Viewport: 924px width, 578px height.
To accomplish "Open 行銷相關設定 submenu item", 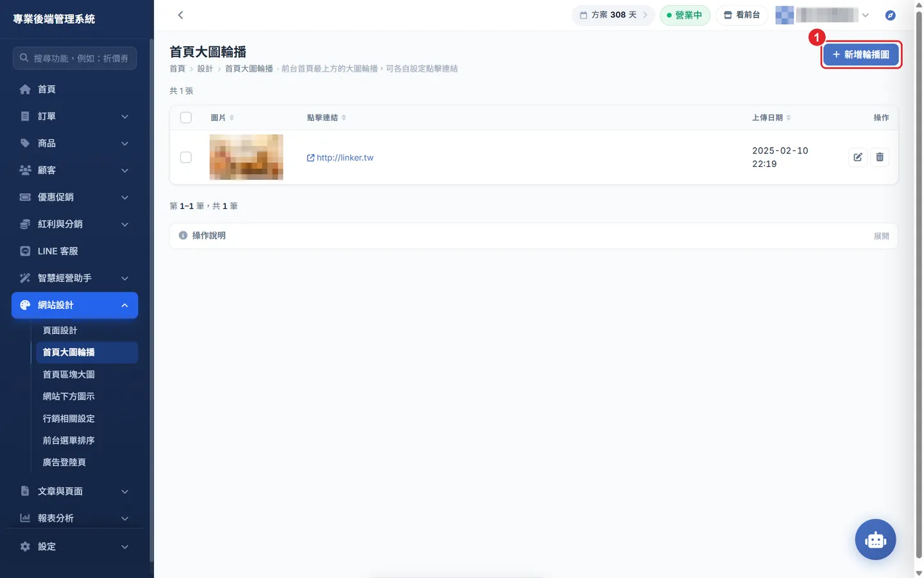I will tap(87, 418).
